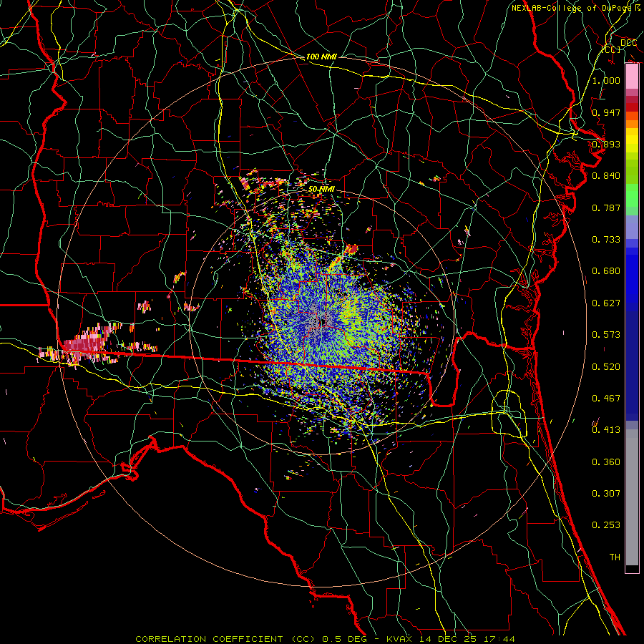Pick the light pink swatch atop color bar
This screenshot has width=644, height=644.
tap(632, 77)
